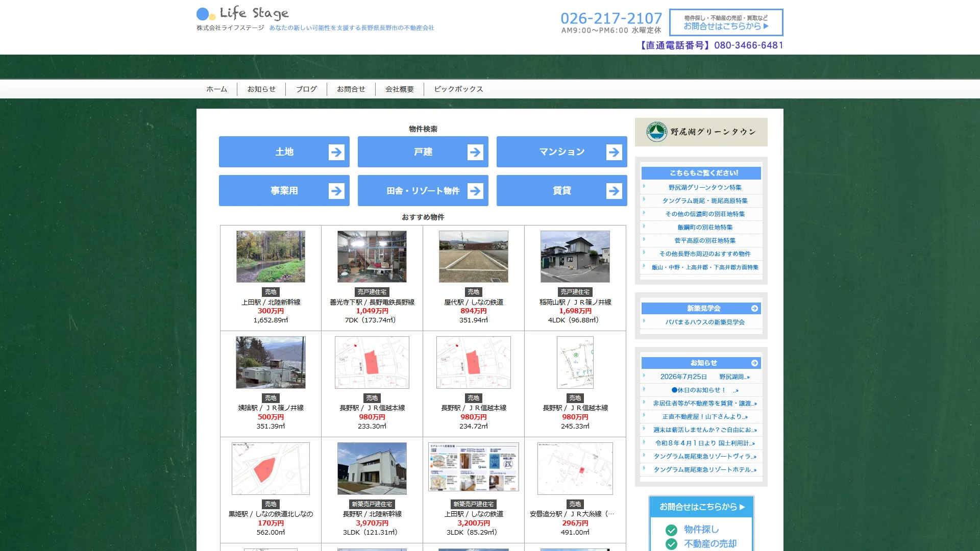This screenshot has width=980, height=551.
Task: Click green checkmark icon beside 不動産の売却
Action: (671, 544)
